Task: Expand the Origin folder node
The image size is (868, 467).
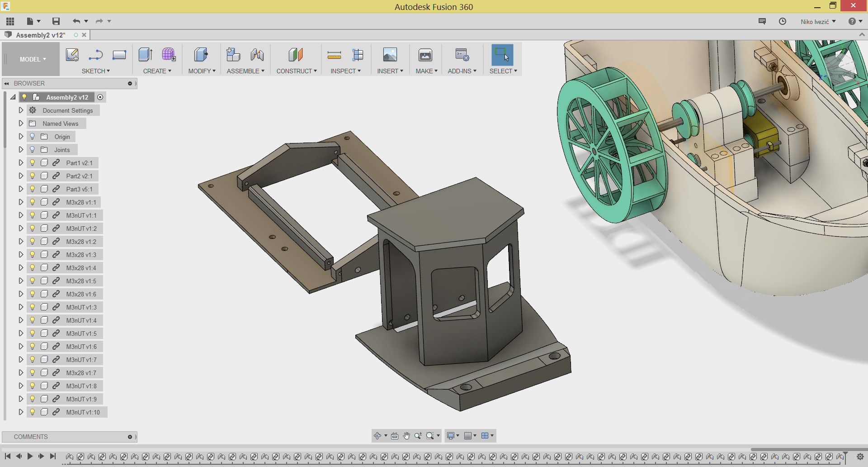Action: [x=21, y=136]
